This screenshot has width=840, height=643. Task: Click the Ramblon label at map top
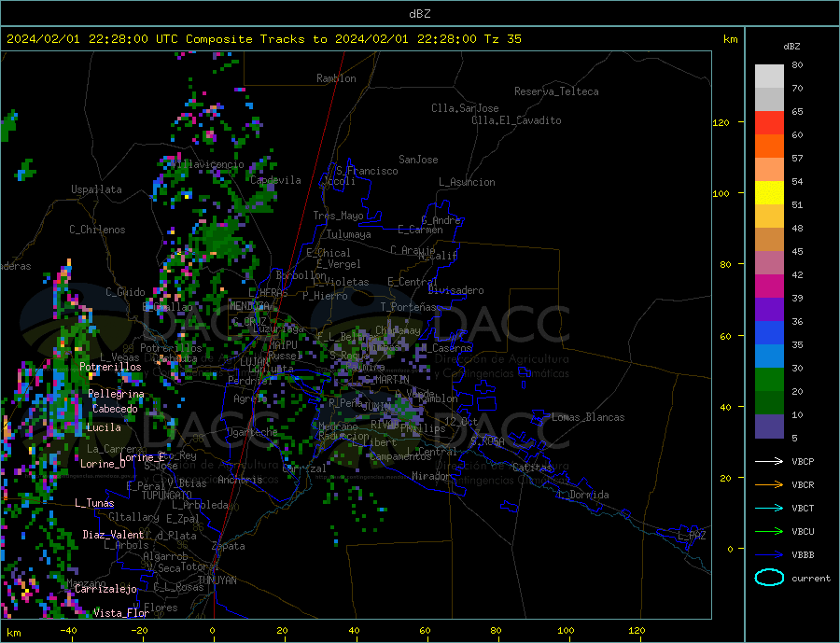(336, 78)
